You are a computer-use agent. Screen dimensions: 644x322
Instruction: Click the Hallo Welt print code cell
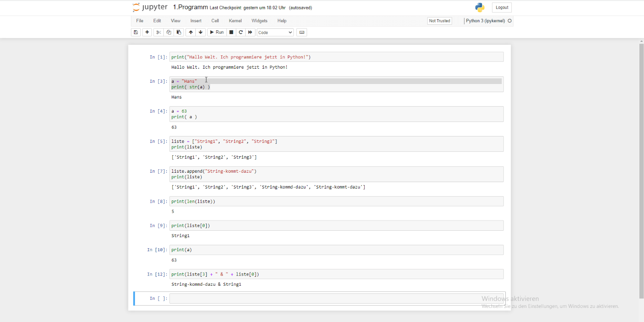[337, 57]
